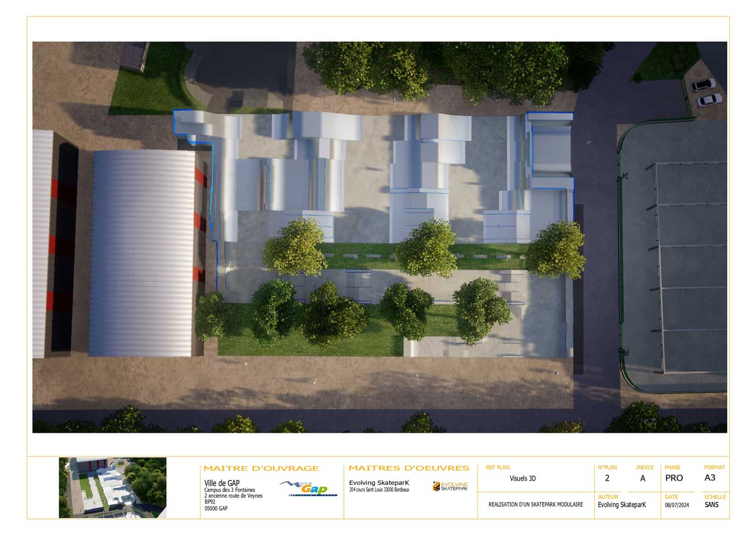The height and width of the screenshot is (535, 756).
Task: Click the indice 'A' field
Action: pos(643,478)
